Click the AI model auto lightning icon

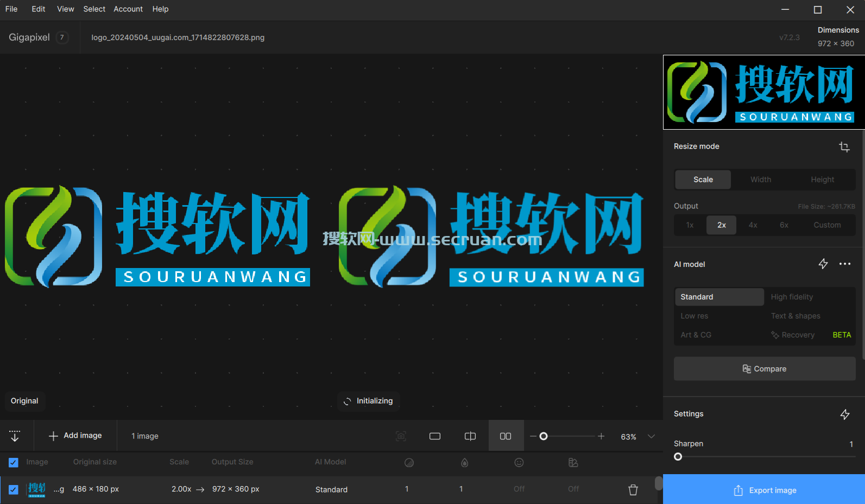tap(823, 264)
